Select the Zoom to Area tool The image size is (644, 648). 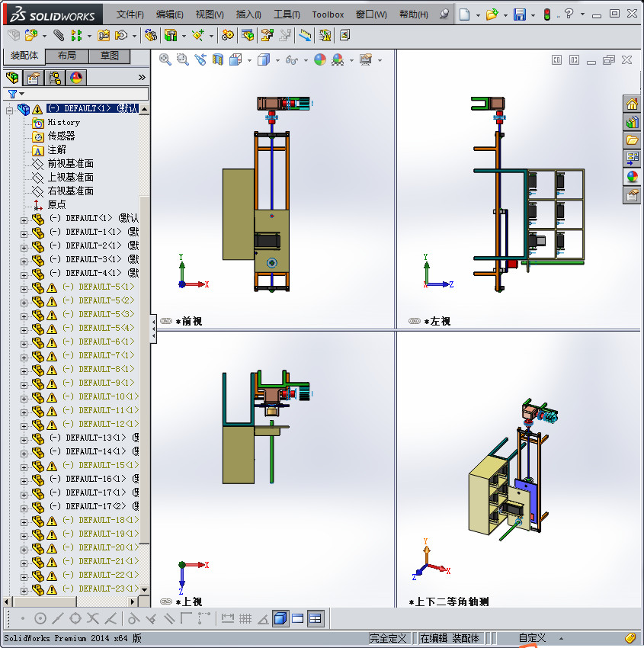tap(183, 60)
